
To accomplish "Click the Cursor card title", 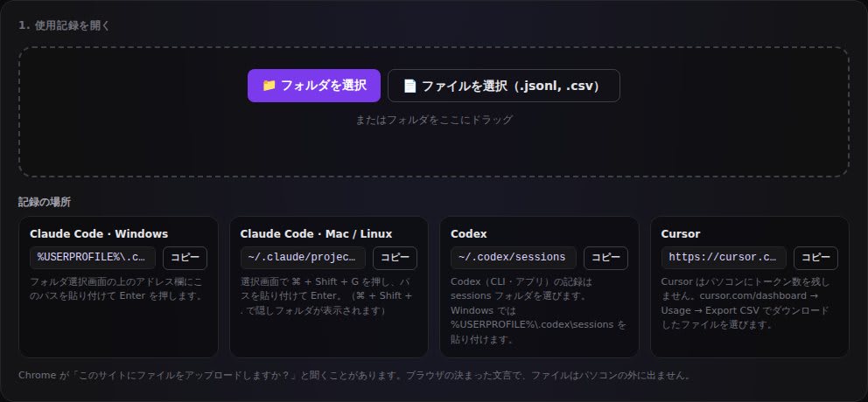I will [x=681, y=234].
